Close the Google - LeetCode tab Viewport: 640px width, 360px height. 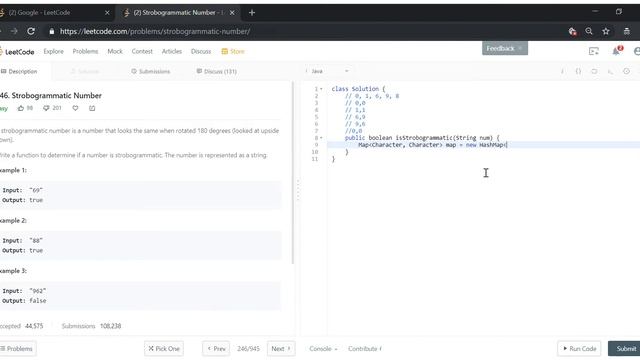point(107,13)
